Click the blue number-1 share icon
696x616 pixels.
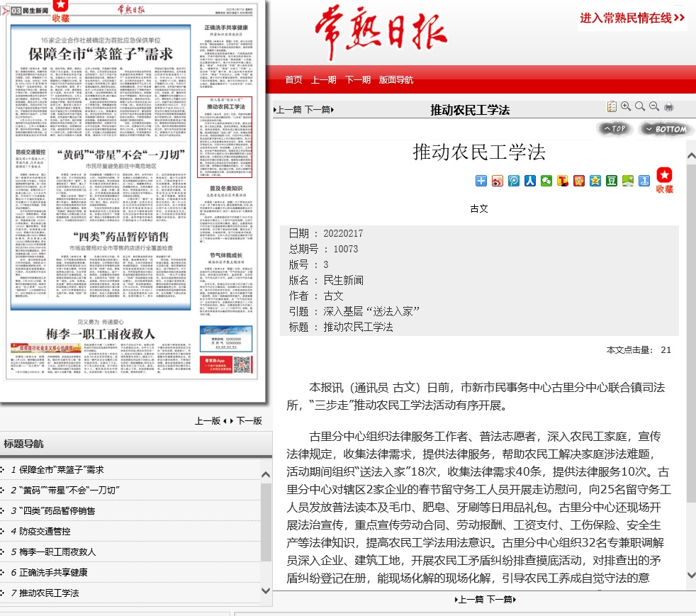644,181
